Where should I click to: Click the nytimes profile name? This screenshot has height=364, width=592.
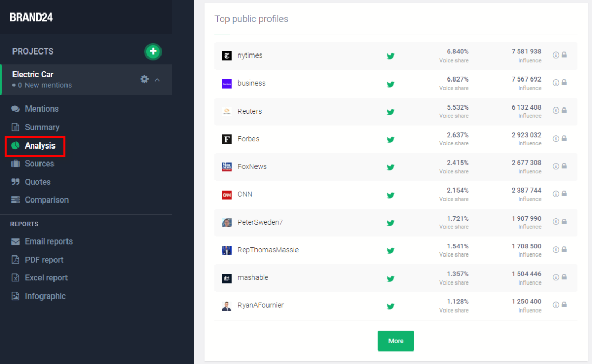250,56
